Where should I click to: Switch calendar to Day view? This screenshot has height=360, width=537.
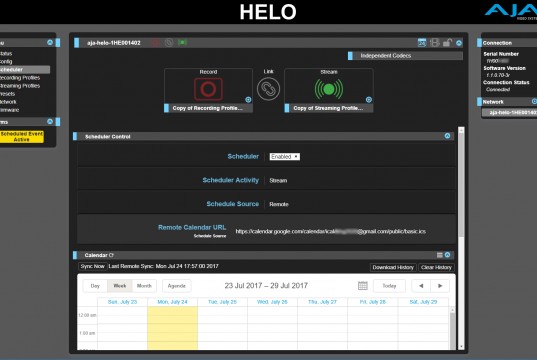[95, 286]
